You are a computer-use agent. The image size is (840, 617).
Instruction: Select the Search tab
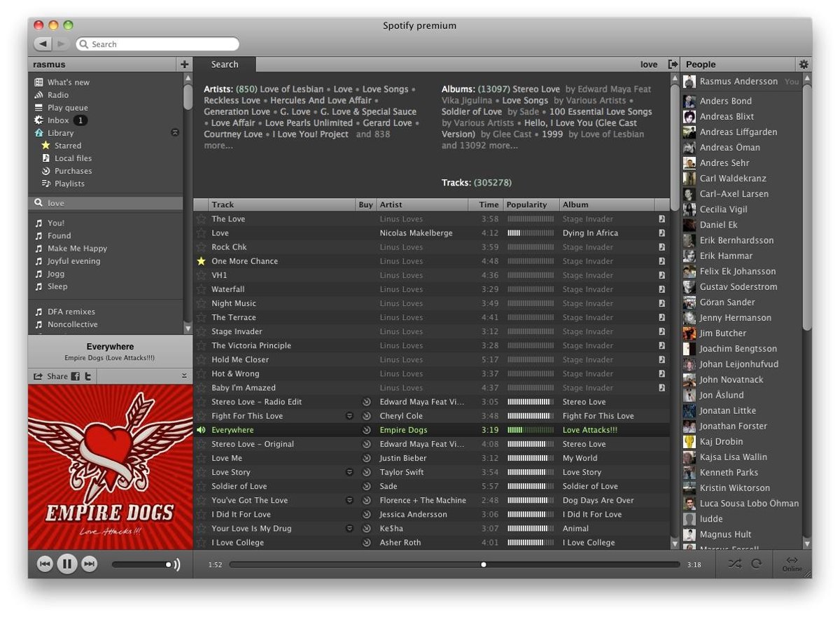click(x=225, y=64)
